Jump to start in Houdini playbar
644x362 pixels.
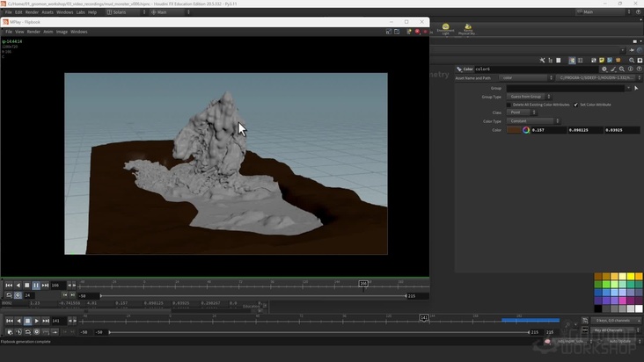[x=10, y=321]
